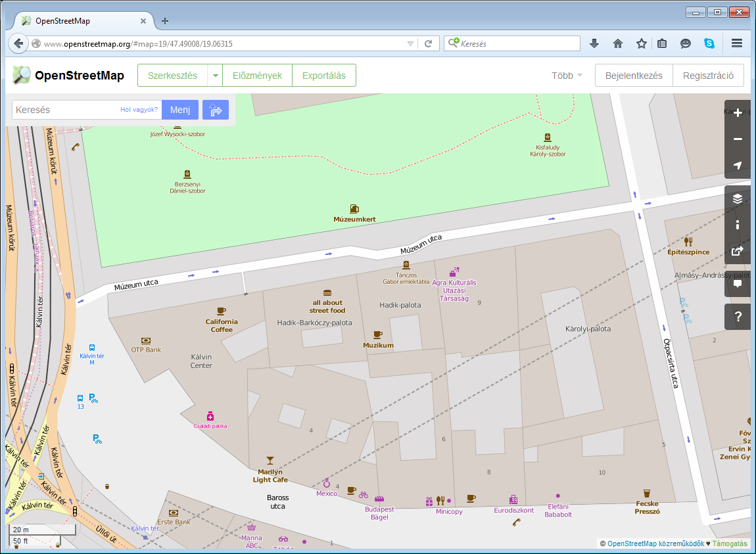This screenshot has width=756, height=554.
Task: Open the Előzmények tab
Action: (x=258, y=76)
